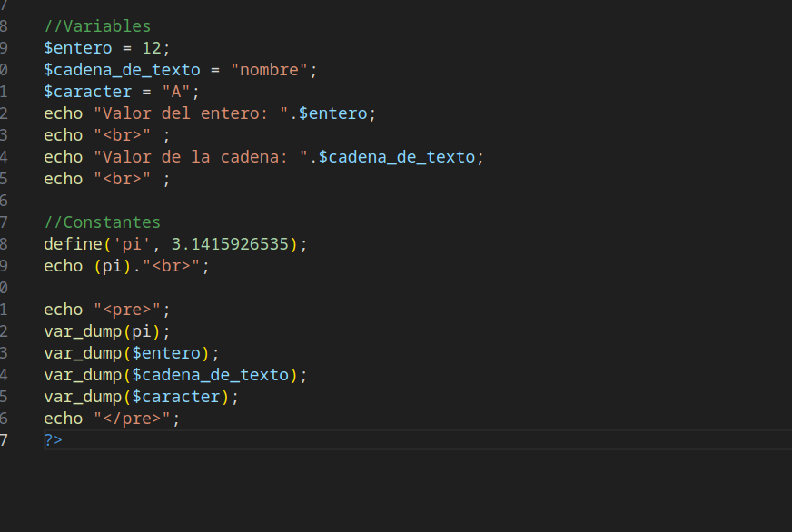Click the //Variables comment text
The height and width of the screenshot is (532, 792).
tap(96, 25)
